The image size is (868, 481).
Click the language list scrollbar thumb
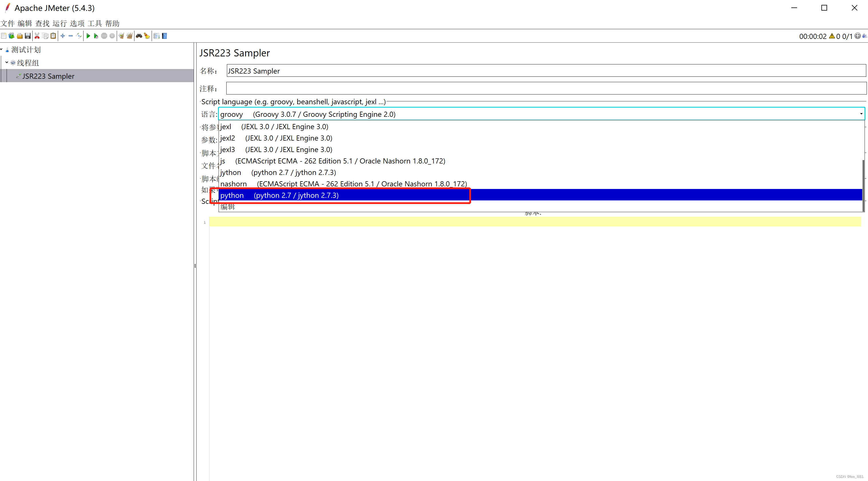pos(863,185)
